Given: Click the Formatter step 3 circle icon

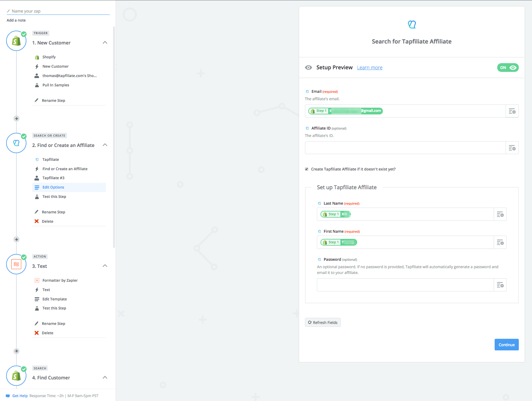Looking at the screenshot, I should (x=16, y=264).
